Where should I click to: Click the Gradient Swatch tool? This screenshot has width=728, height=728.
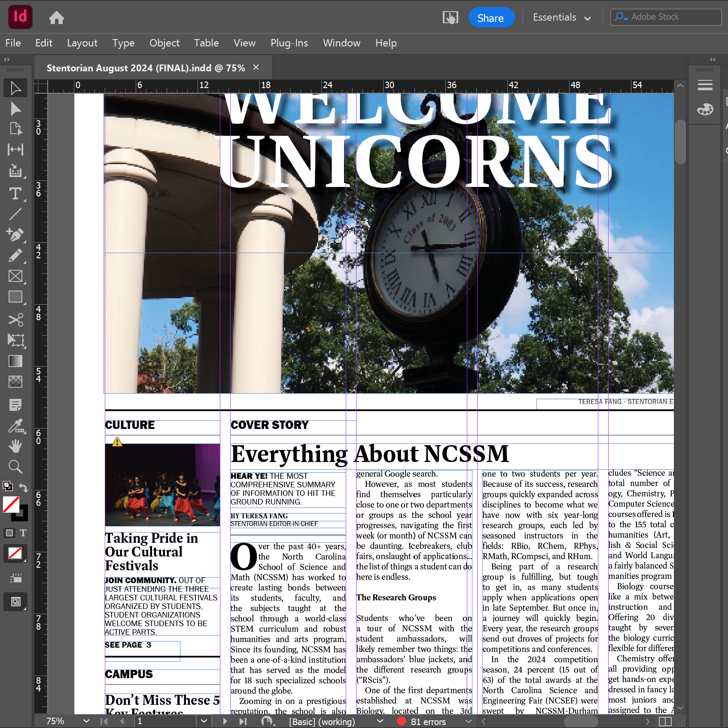click(15, 361)
